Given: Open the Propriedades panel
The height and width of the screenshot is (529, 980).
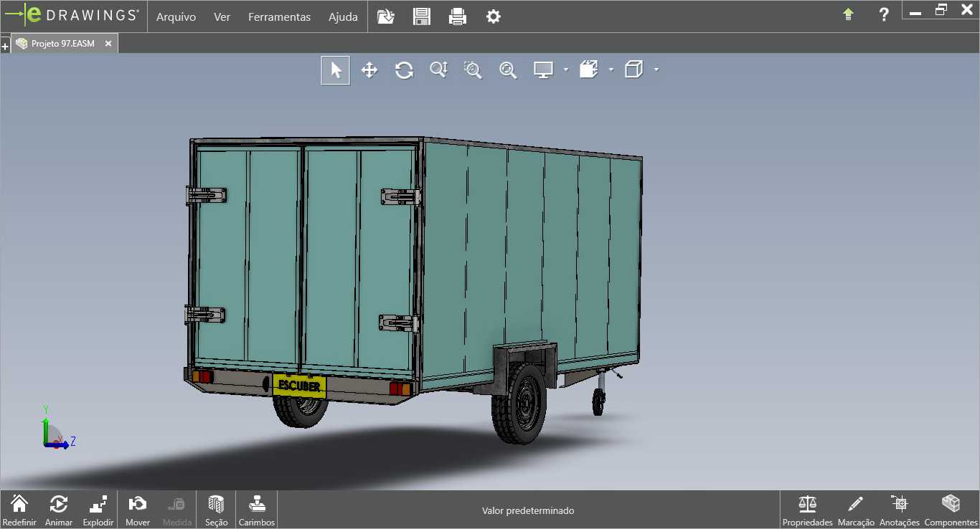Looking at the screenshot, I should coord(808,510).
